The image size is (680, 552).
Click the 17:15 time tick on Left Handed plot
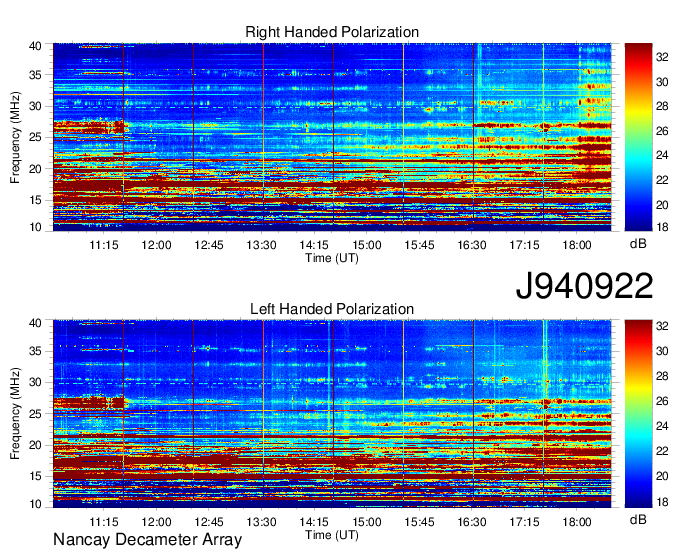pyautogui.click(x=524, y=522)
